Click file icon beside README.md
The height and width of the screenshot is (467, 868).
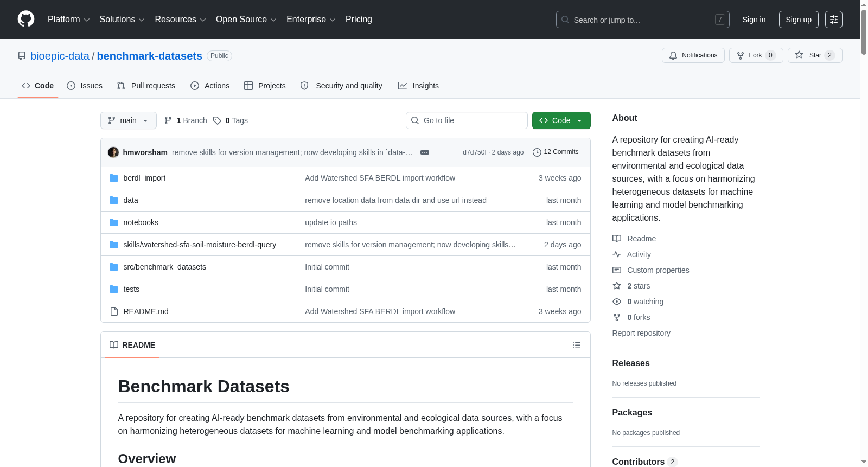tap(114, 311)
